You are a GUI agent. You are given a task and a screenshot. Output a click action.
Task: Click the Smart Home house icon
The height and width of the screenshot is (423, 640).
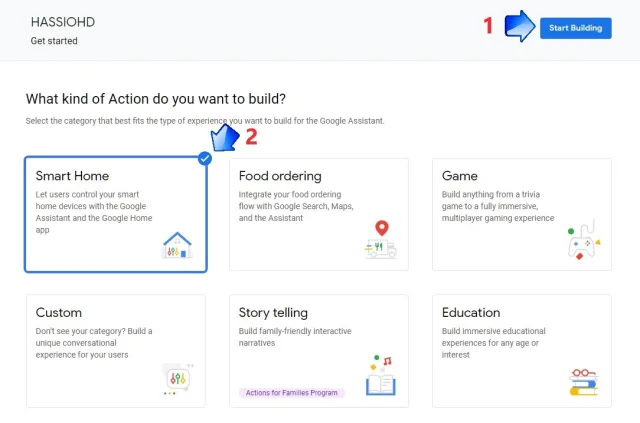click(x=177, y=245)
